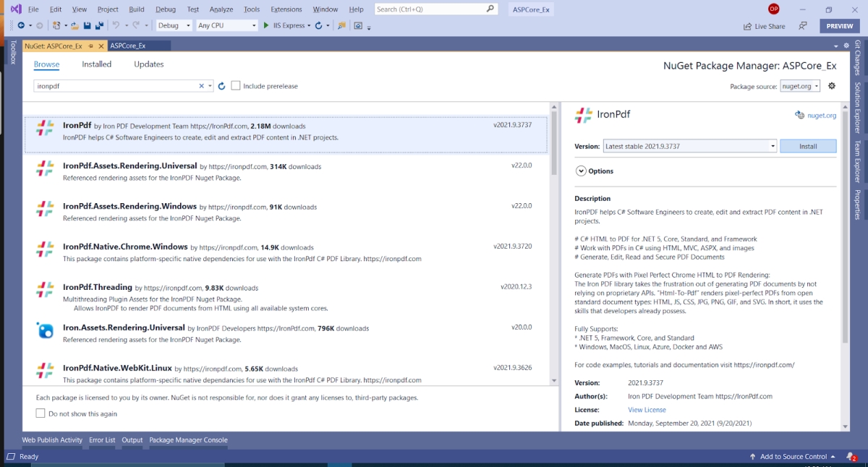Open the Extensions menu

coord(286,9)
